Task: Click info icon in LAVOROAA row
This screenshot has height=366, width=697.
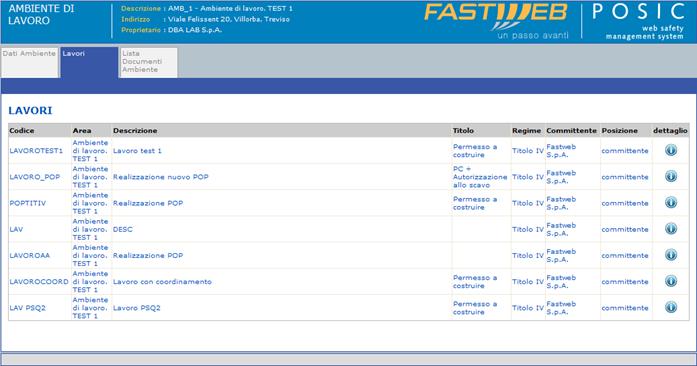Action: point(671,255)
